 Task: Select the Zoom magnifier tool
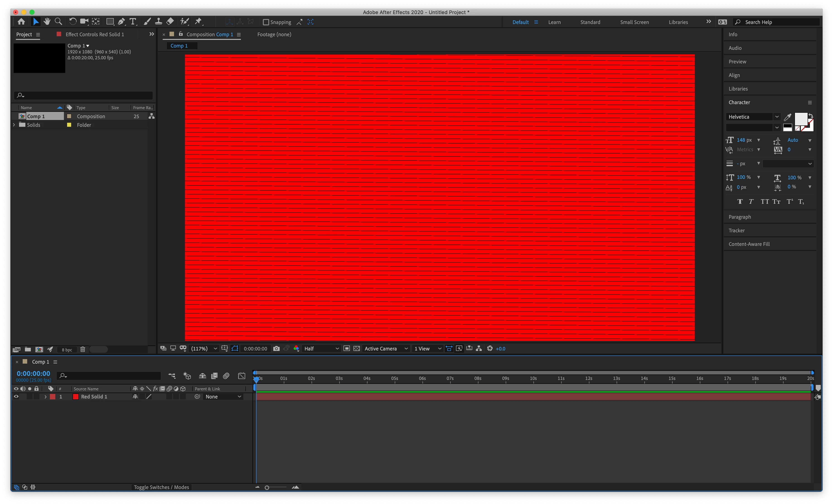(x=58, y=22)
